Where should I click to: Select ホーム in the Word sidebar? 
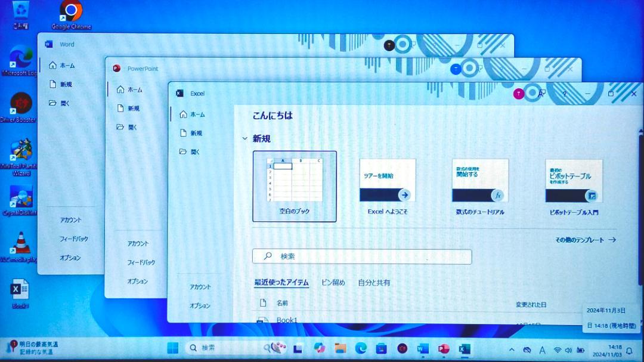pyautogui.click(x=61, y=66)
